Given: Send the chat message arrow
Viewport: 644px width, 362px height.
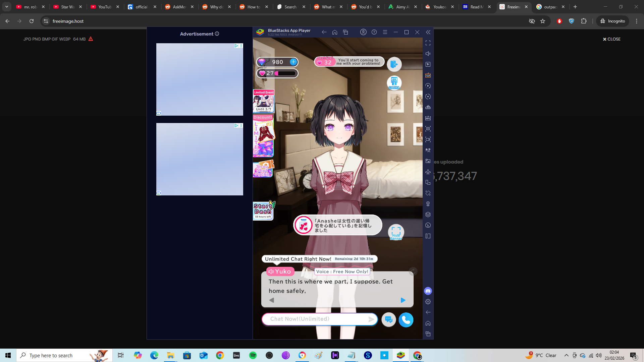Looking at the screenshot, I should pos(371,319).
